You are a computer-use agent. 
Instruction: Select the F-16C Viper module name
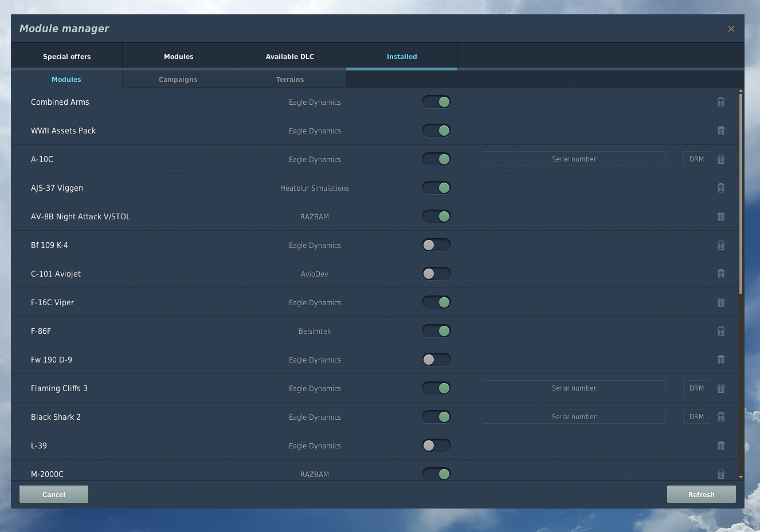(53, 302)
